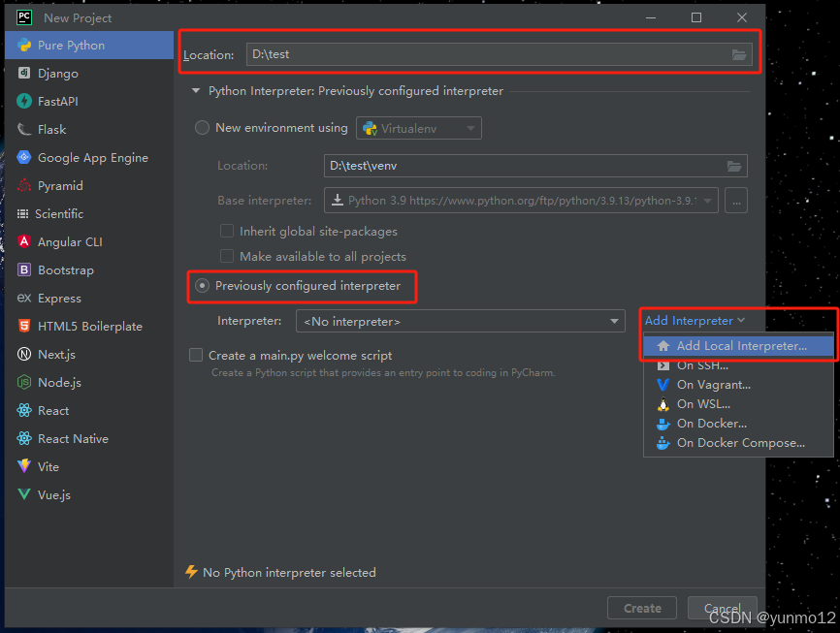Choose On SSH menu item

coord(739,365)
